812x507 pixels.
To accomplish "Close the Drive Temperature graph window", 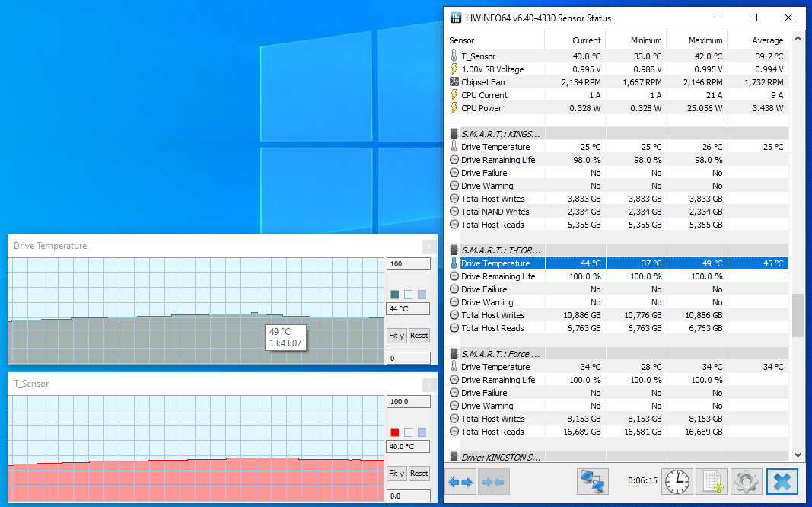I will 428,247.
